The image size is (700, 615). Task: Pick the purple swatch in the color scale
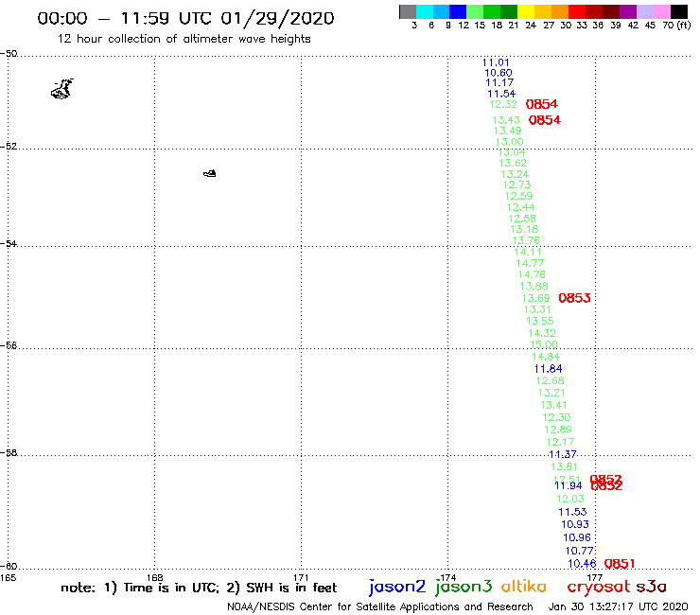point(628,12)
